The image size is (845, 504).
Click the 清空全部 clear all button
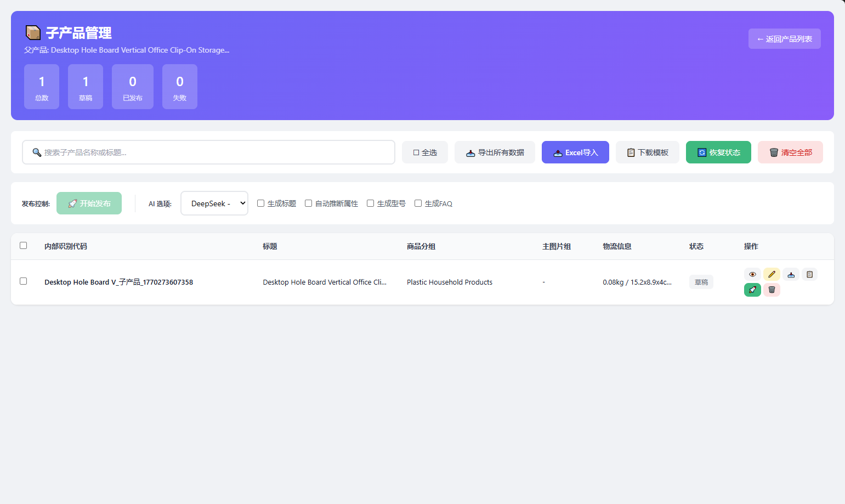point(790,152)
